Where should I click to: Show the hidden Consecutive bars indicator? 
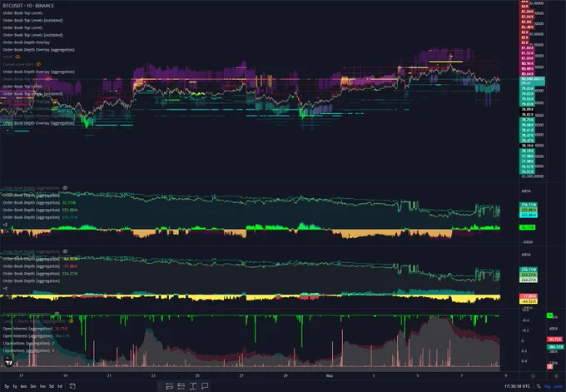click(38, 64)
